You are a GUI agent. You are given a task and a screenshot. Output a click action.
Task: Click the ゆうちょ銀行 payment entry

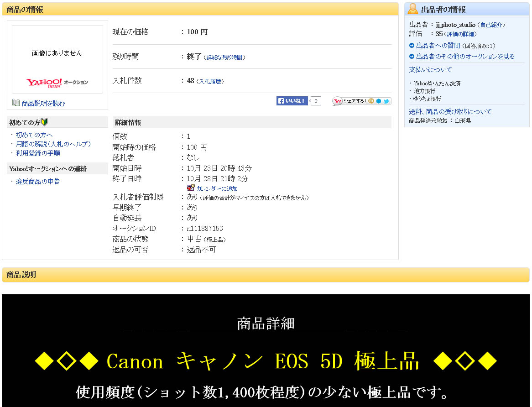coord(427,99)
